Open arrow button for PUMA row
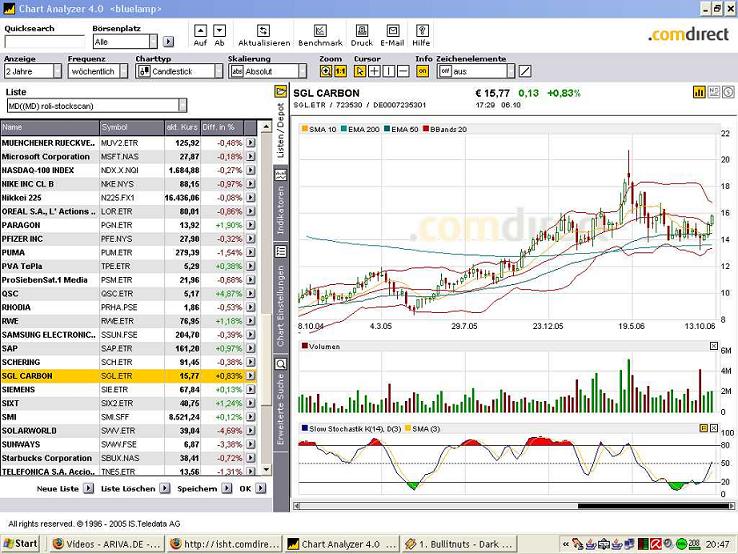 (x=251, y=252)
